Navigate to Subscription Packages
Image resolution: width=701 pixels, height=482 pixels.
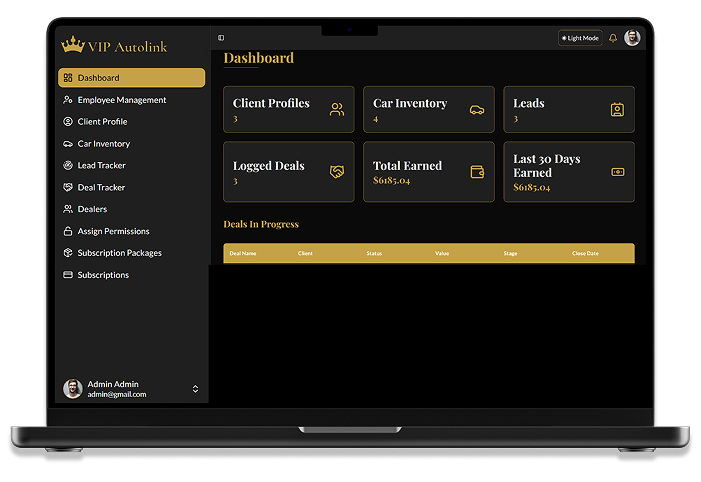[119, 253]
